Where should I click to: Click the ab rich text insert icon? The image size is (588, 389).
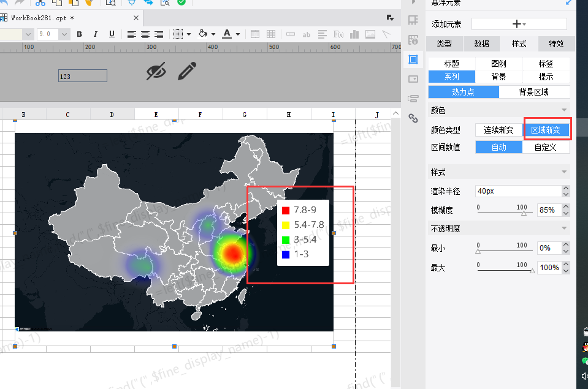(307, 34)
